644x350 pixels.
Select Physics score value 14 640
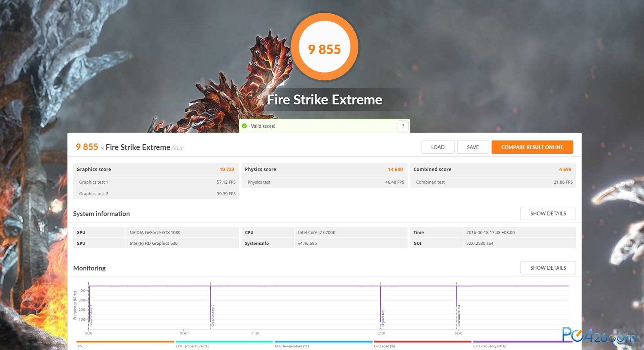(395, 169)
